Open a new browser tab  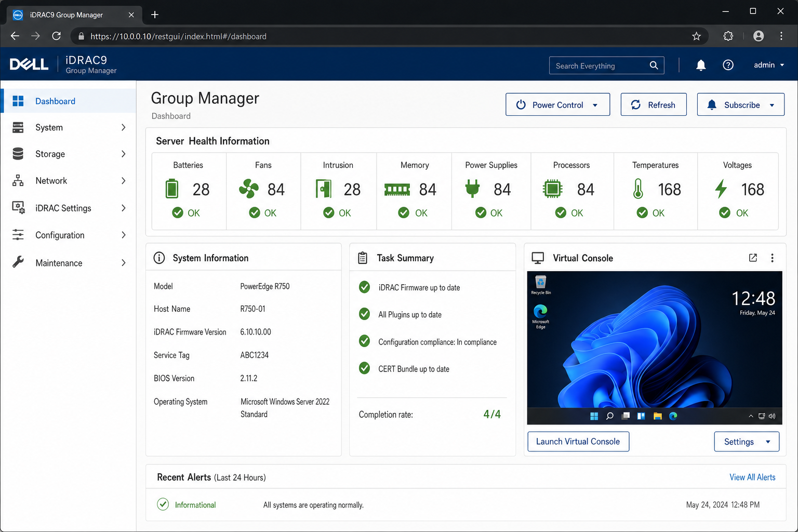155,15
